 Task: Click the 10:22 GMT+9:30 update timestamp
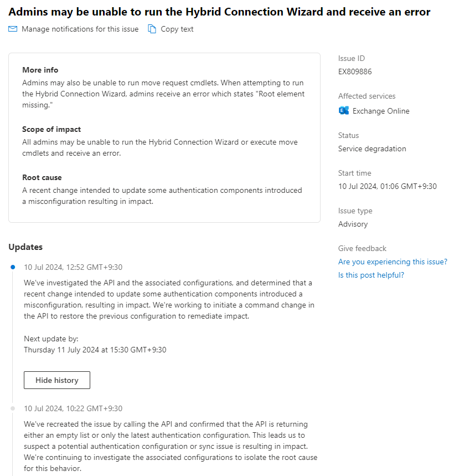[73, 408]
